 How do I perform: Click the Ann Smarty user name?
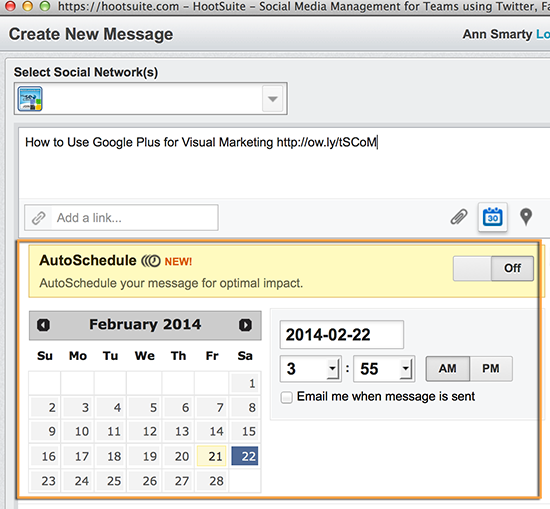497,34
